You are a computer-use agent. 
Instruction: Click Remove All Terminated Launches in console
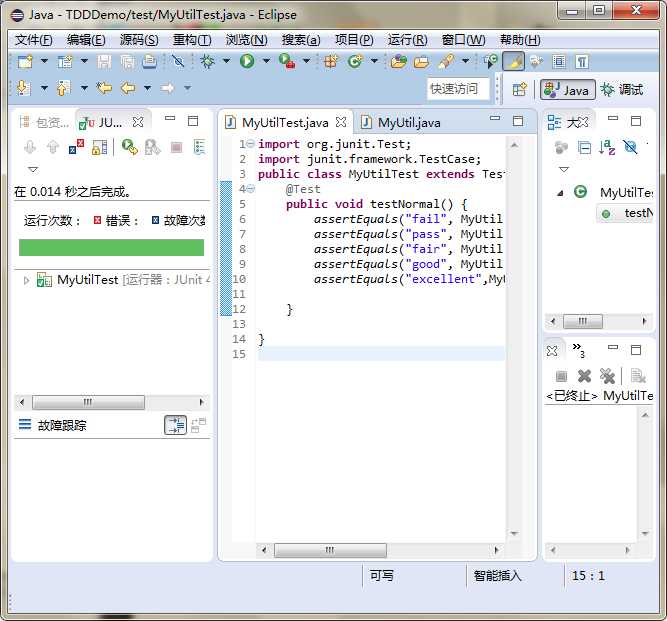pos(607,376)
